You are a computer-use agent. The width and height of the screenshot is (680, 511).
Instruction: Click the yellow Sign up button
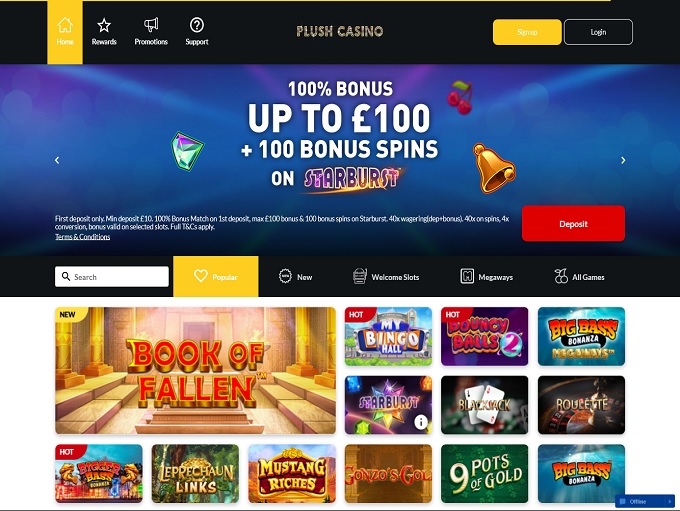click(527, 32)
